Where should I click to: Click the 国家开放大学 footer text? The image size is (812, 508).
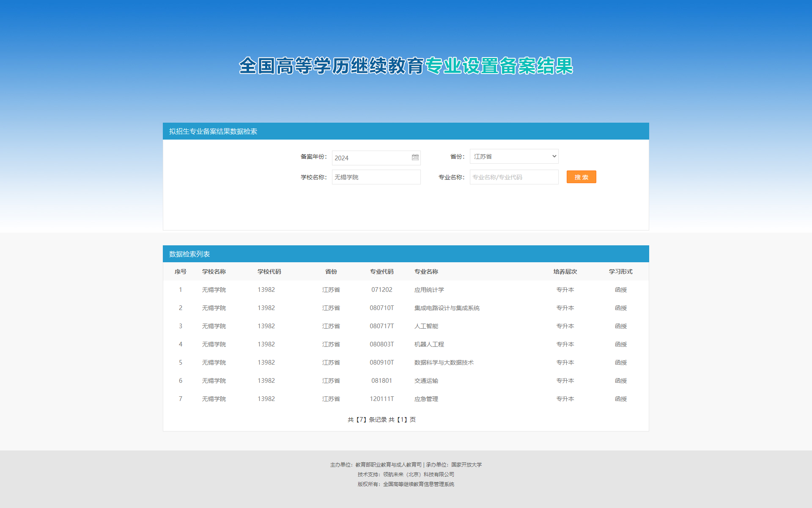[466, 465]
